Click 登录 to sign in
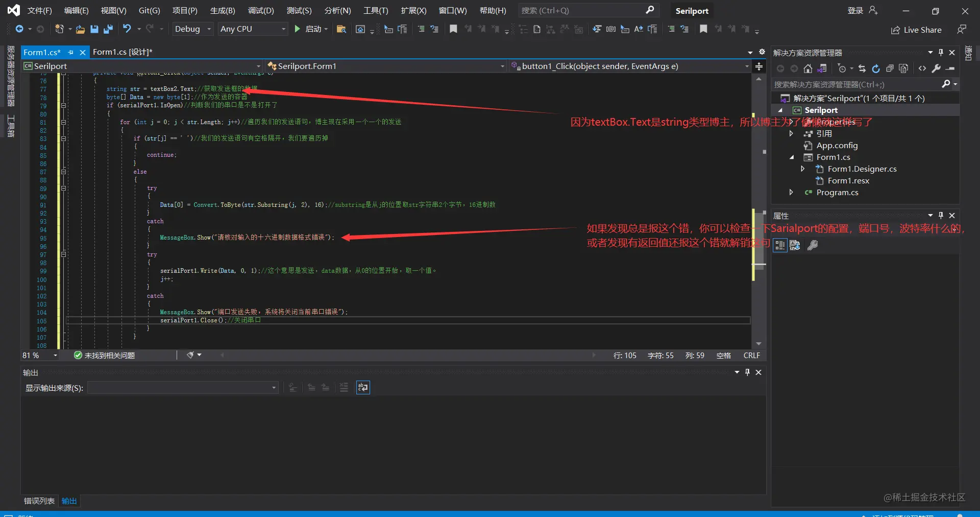Image resolution: width=980 pixels, height=517 pixels. point(855,11)
